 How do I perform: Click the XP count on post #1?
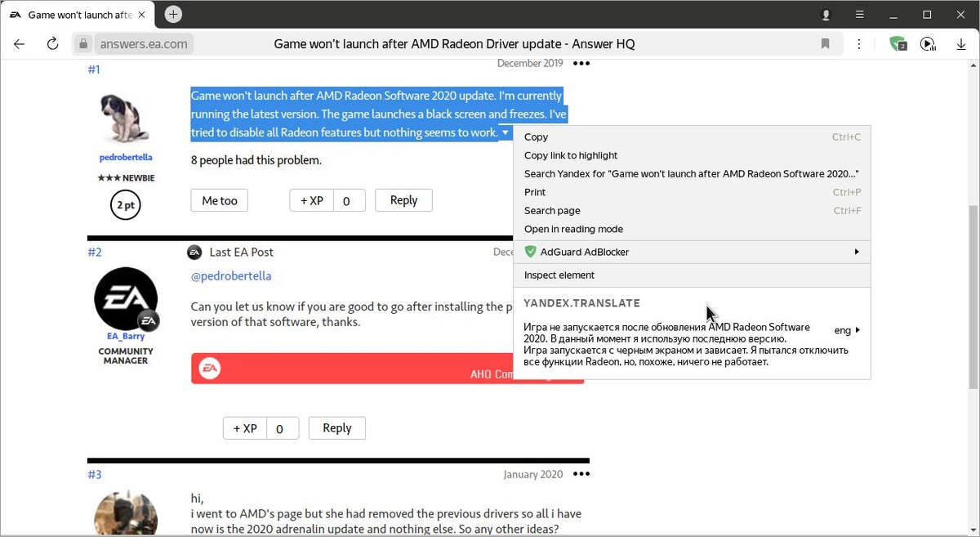349,200
